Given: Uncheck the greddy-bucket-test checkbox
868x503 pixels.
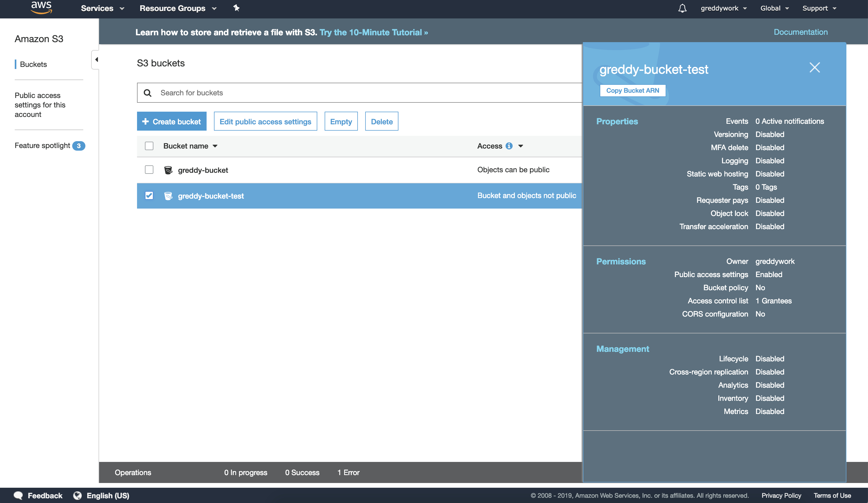Looking at the screenshot, I should tap(149, 196).
